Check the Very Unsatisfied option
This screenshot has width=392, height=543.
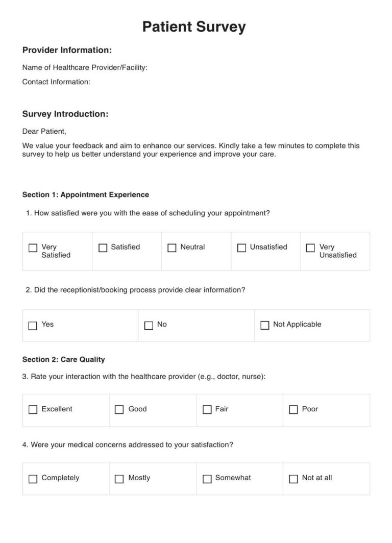click(x=311, y=248)
